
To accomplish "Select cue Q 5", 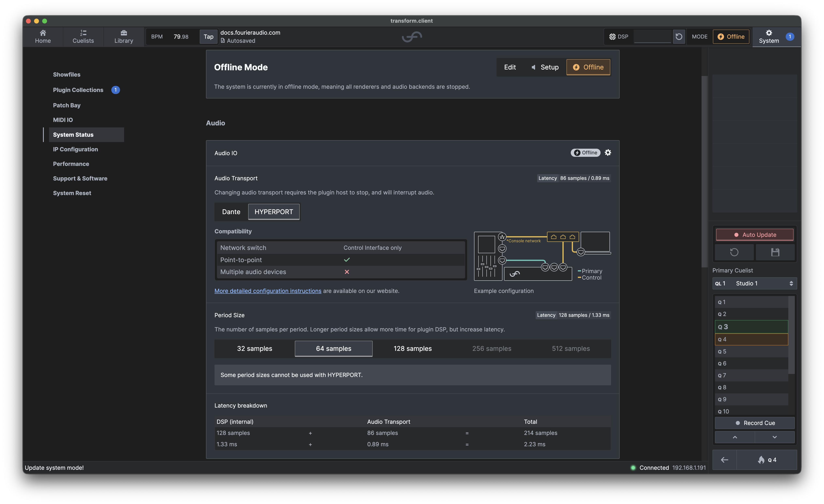I will point(751,352).
